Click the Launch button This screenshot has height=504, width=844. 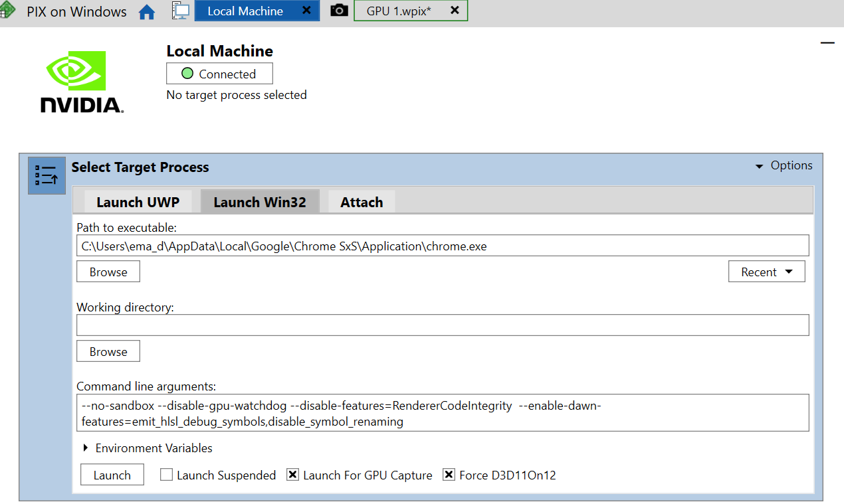[112, 475]
